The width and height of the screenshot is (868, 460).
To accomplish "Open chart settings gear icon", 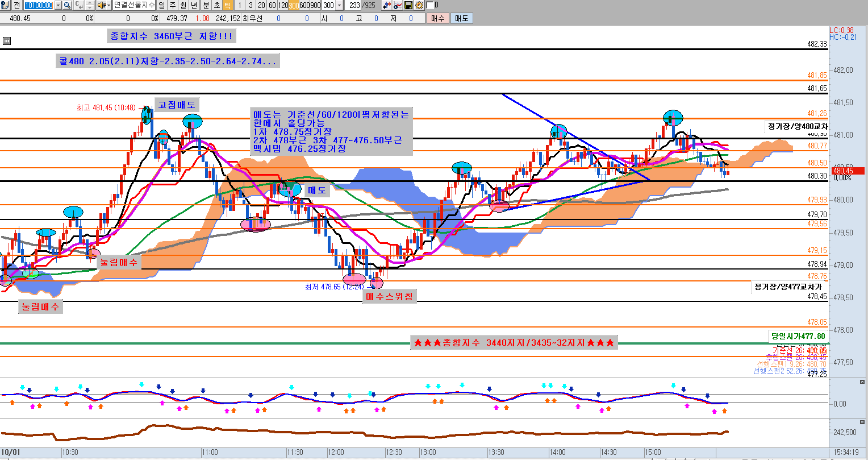I will point(419,5).
